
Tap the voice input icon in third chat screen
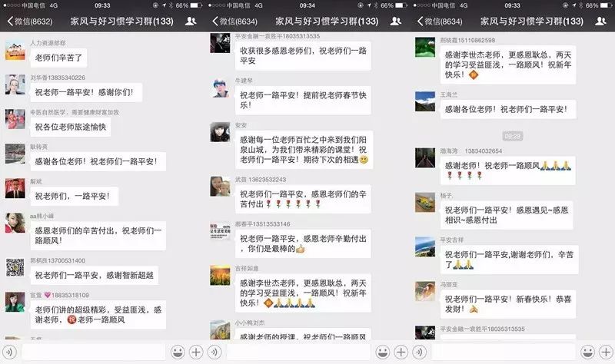[x=420, y=352]
